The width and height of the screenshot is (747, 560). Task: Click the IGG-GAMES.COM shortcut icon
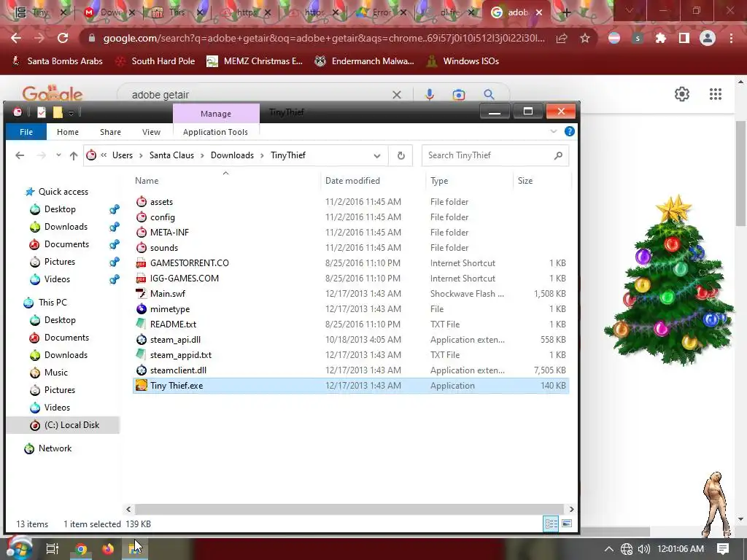pyautogui.click(x=141, y=278)
